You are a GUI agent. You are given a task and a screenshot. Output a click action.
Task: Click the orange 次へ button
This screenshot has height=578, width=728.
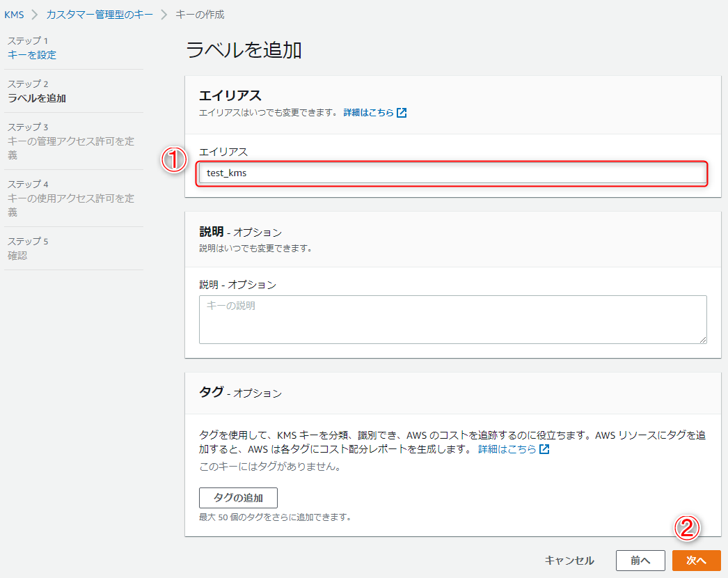pos(697,561)
